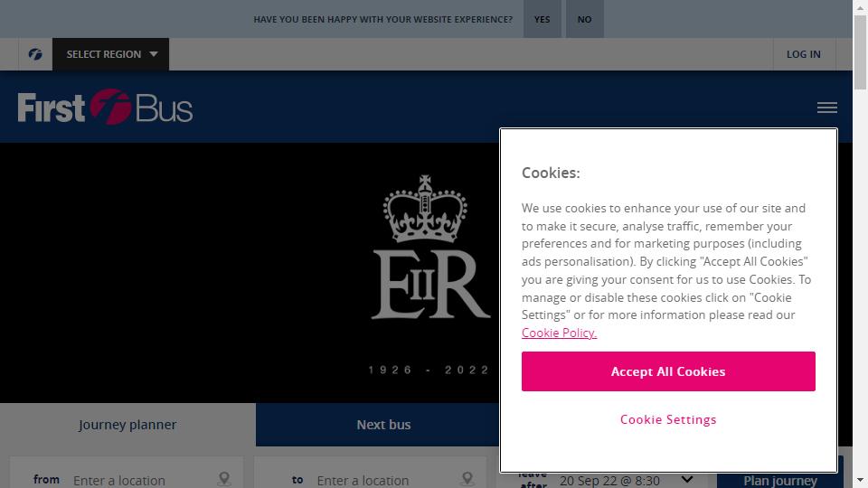Click the page vertical scrollbar thumb
Viewport: 868px width, 488px height.
860,52
